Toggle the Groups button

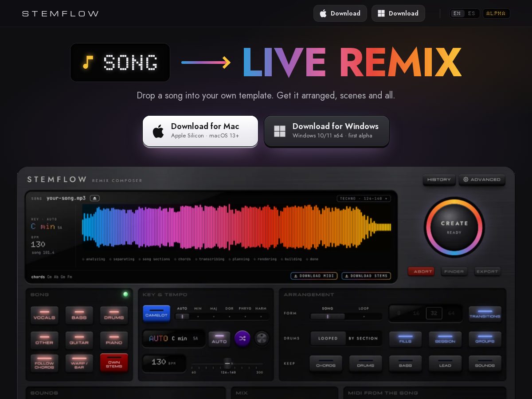click(x=485, y=339)
